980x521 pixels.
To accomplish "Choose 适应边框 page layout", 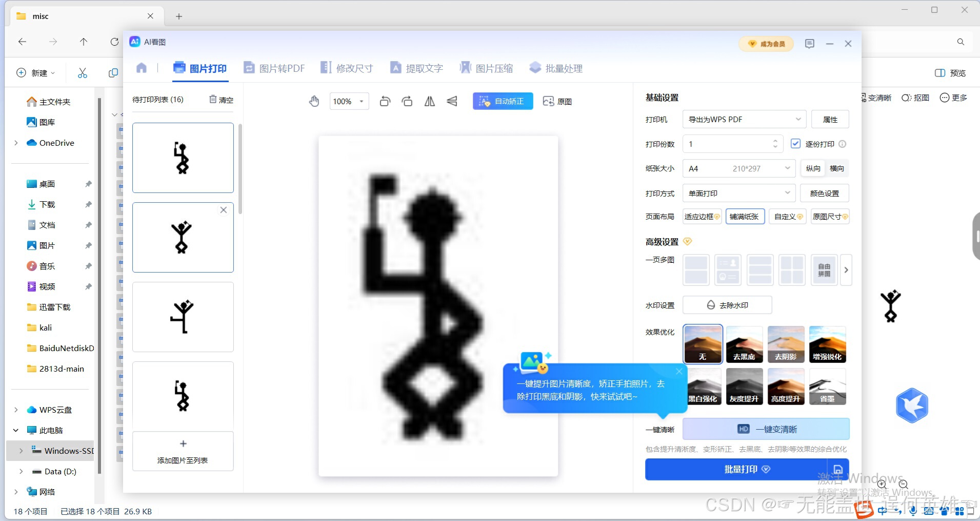I will click(702, 217).
